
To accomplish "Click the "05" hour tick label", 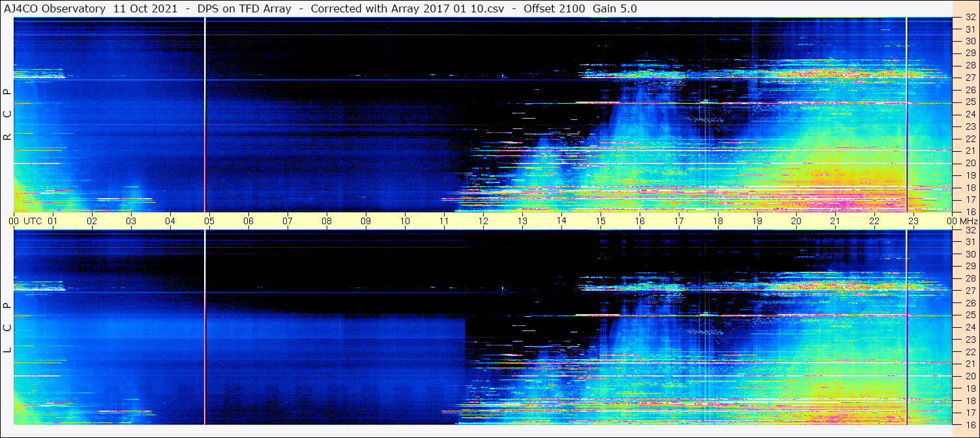I will pyautogui.click(x=209, y=221).
